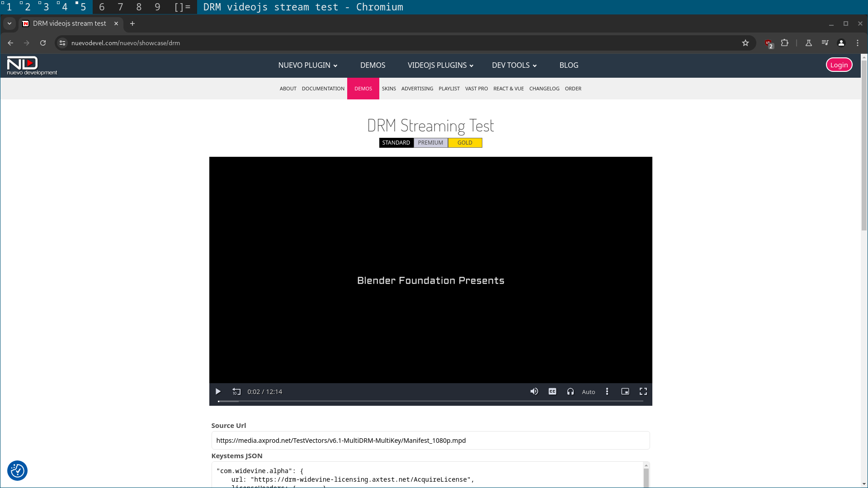The height and width of the screenshot is (488, 868).
Task: Toggle picture-in-picture mode
Action: (625, 391)
